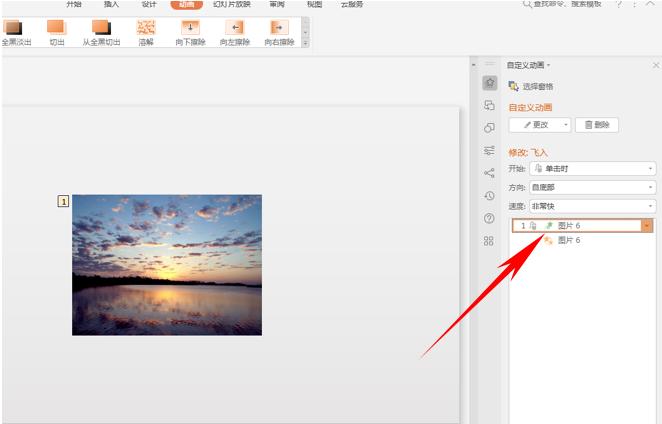Open the slide transition sidebar icon

(489, 105)
